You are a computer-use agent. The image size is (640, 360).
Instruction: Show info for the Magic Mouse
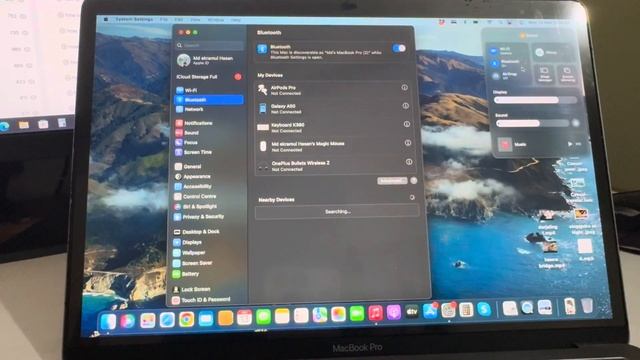point(408,143)
